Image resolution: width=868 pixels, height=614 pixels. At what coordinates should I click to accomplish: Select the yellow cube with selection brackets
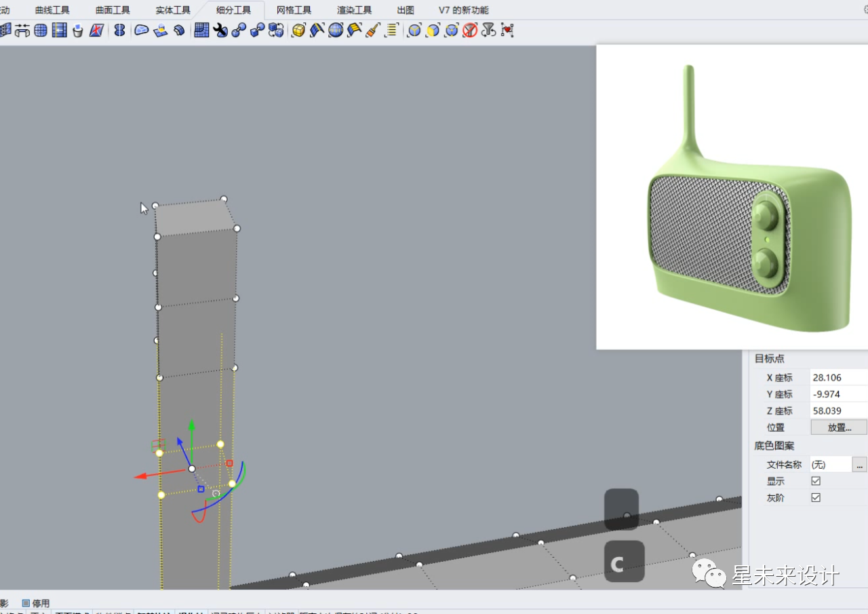point(298,30)
